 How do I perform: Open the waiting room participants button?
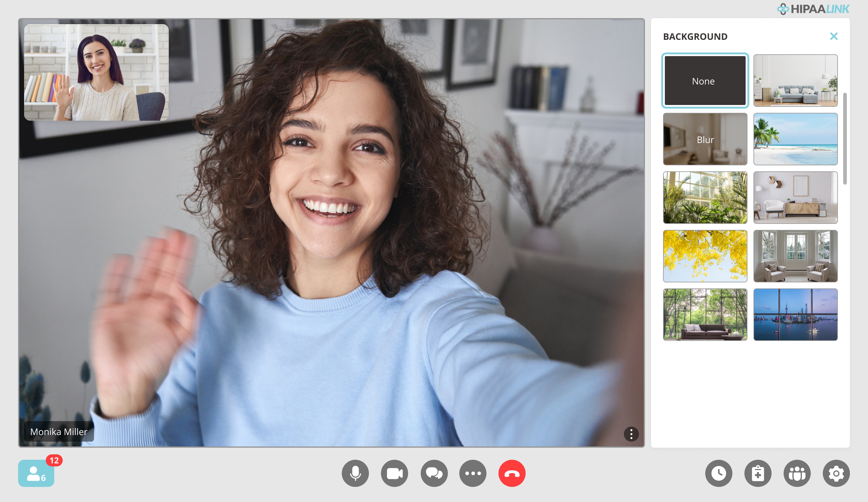[36, 473]
